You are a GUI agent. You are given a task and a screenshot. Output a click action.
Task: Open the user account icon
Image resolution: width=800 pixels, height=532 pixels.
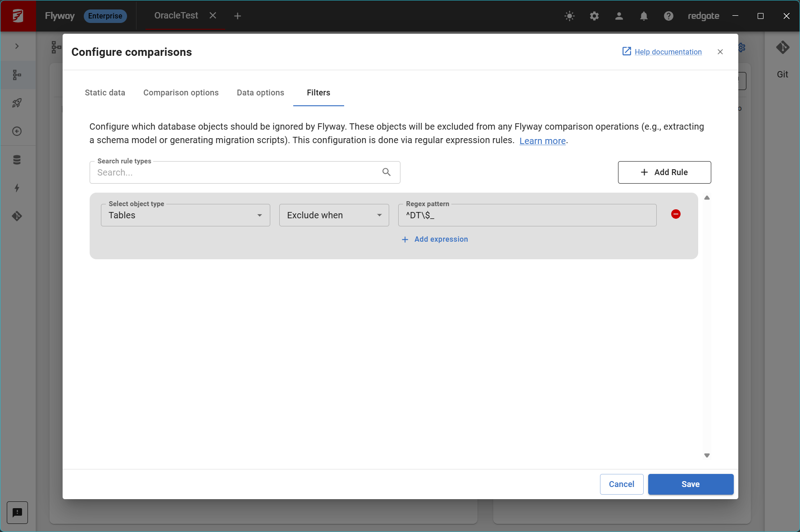pos(619,16)
